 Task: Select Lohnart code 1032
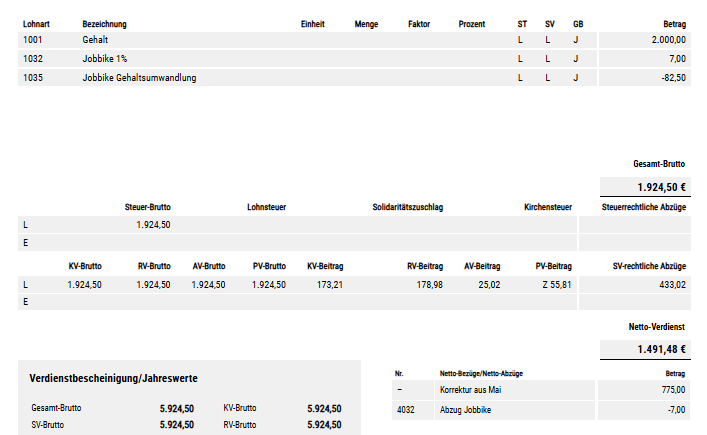click(33, 59)
